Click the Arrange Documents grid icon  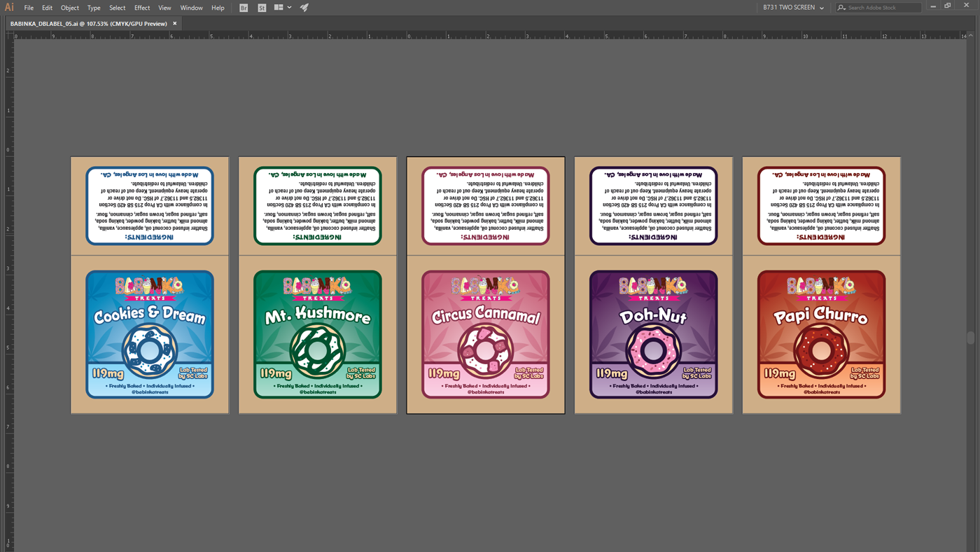[x=279, y=8]
